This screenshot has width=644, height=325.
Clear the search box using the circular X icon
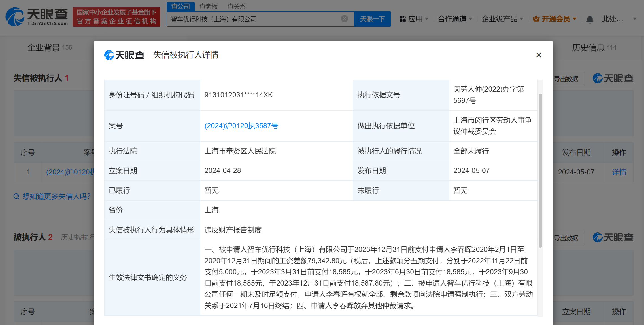(344, 19)
